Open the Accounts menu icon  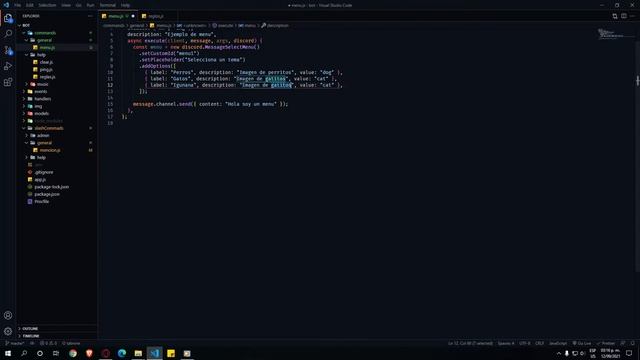tap(8, 315)
